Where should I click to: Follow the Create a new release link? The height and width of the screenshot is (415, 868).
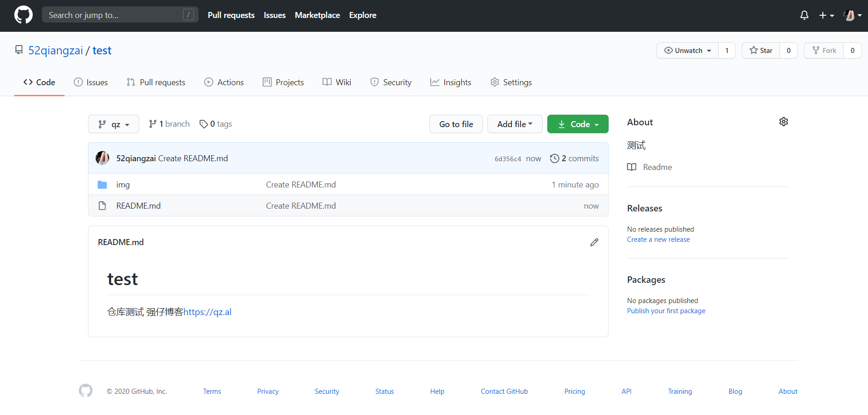(x=658, y=240)
